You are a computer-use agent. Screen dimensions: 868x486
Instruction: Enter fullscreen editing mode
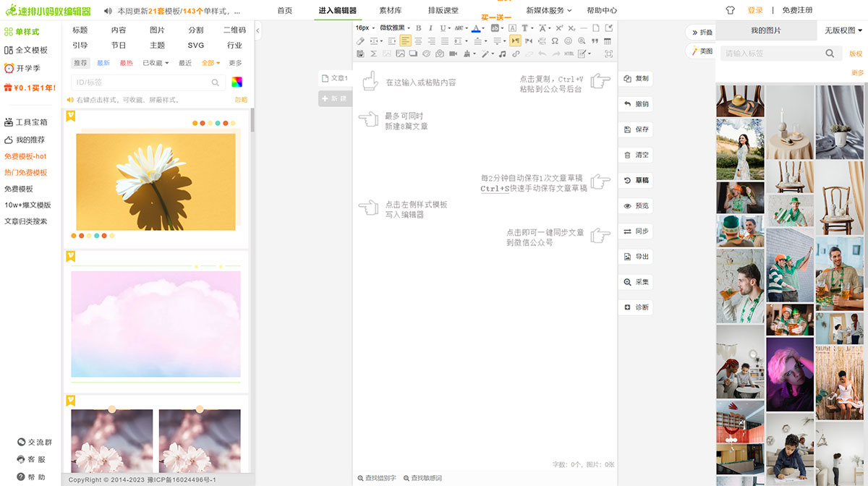click(608, 54)
